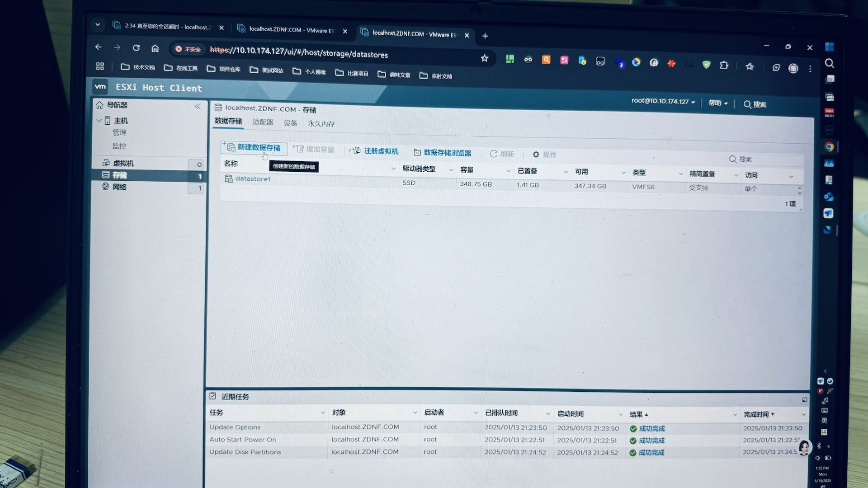
Task: Switch to the Devices tab
Action: [290, 123]
